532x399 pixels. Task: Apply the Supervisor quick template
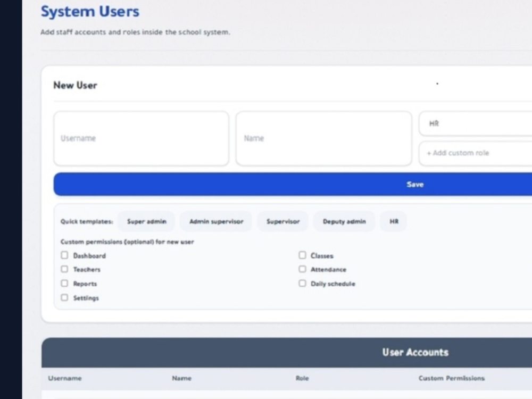pyautogui.click(x=283, y=221)
